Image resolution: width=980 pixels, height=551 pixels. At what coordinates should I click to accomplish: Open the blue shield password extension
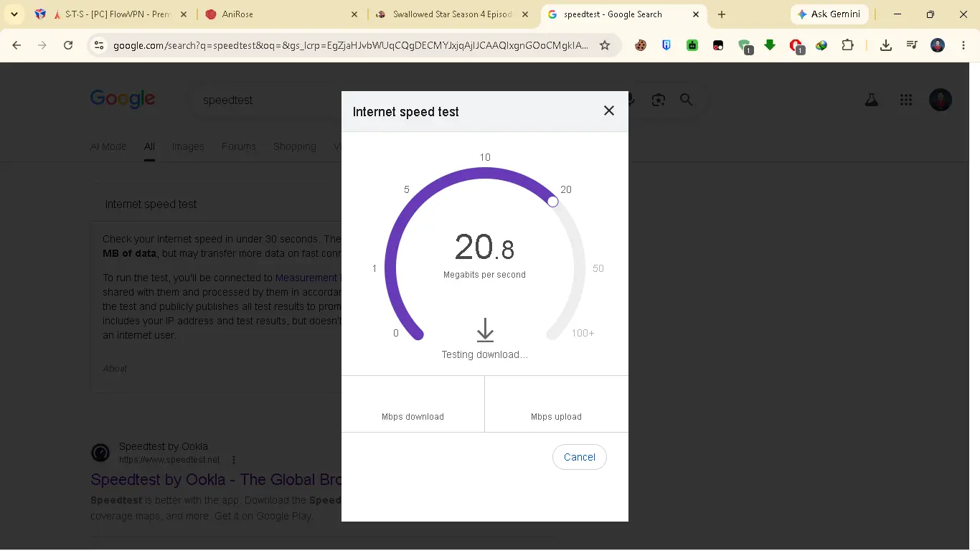tap(666, 45)
